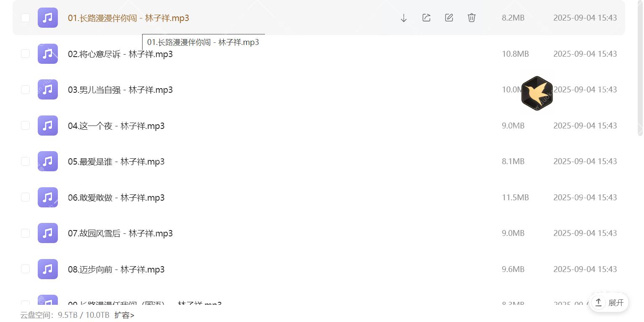Click the file name 02.将心意尽诉 - 林子祥.mp3
The height and width of the screenshot is (322, 644).
click(120, 54)
